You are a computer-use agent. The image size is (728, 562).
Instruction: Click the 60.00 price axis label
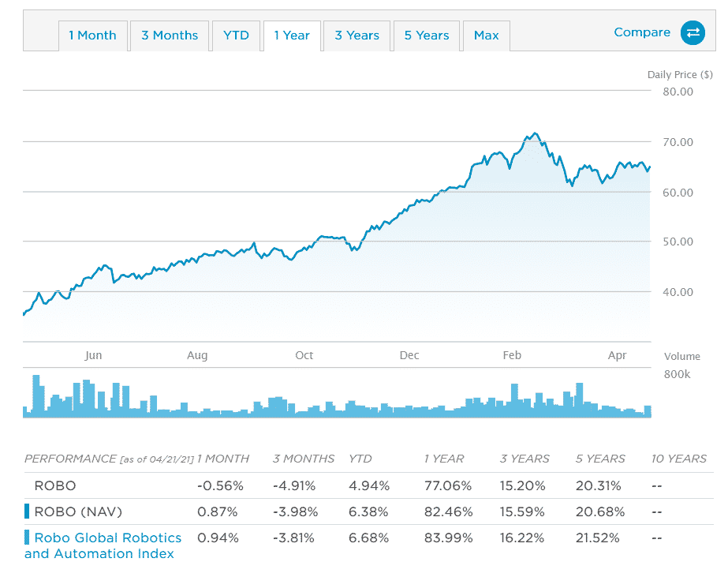tap(678, 193)
